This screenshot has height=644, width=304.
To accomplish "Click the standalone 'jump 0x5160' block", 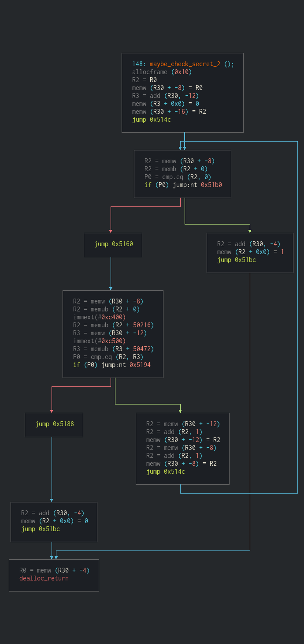I will (x=113, y=244).
